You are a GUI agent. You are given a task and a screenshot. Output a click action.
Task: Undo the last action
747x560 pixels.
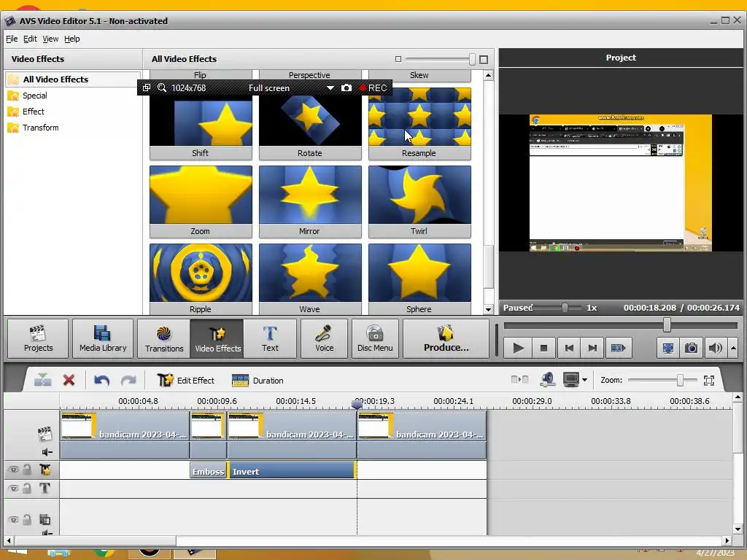coord(101,380)
